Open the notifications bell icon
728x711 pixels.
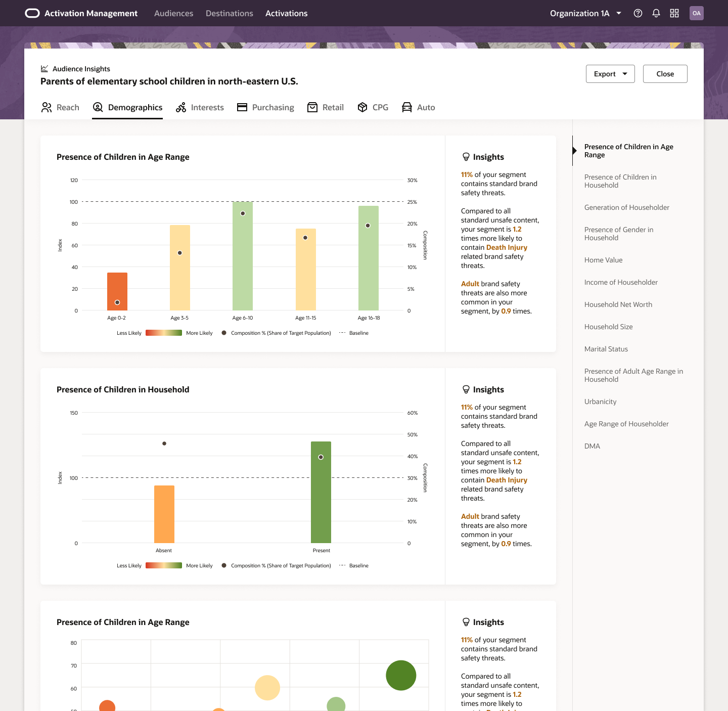(x=656, y=13)
